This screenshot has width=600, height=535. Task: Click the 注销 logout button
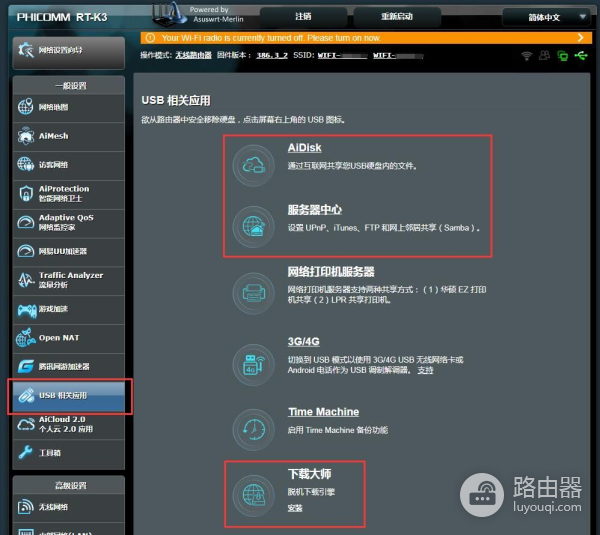click(x=303, y=17)
